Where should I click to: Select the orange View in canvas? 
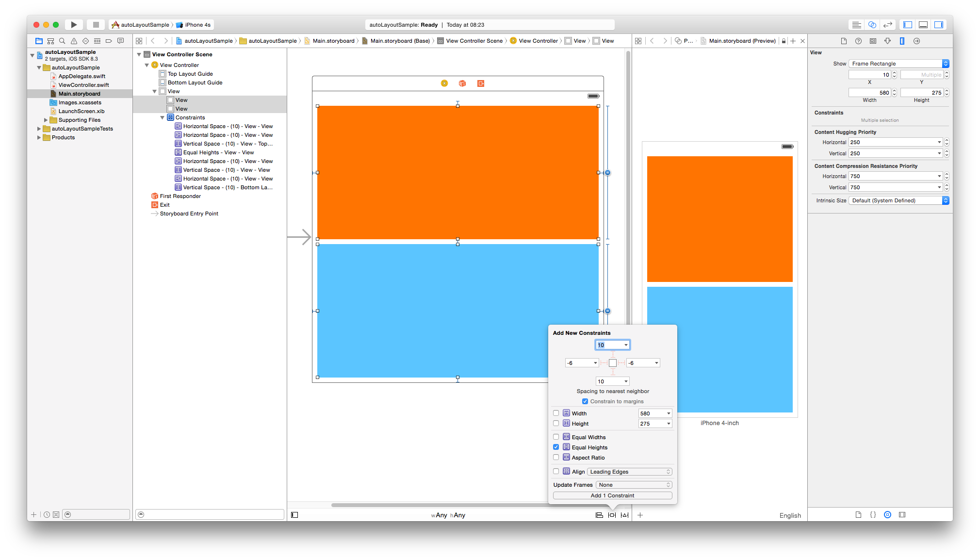(x=457, y=172)
